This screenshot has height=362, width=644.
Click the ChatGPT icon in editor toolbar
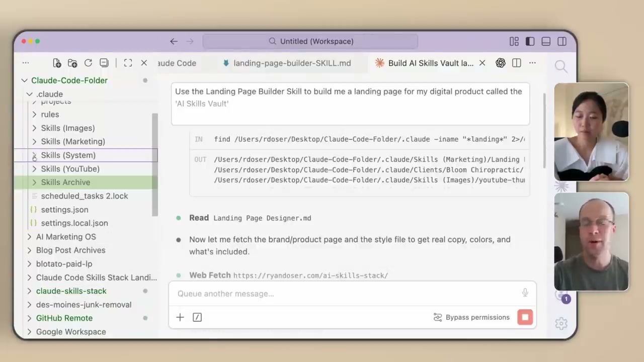click(500, 63)
